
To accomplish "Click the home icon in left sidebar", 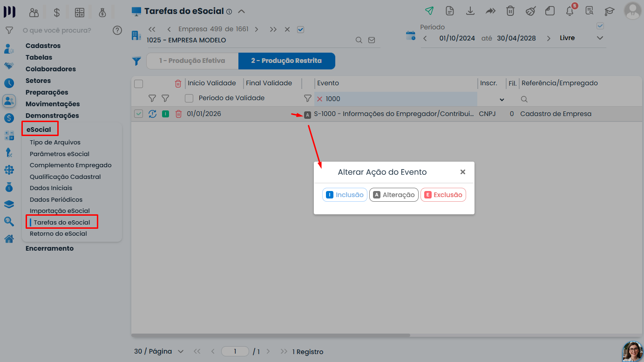I will pos(9,239).
